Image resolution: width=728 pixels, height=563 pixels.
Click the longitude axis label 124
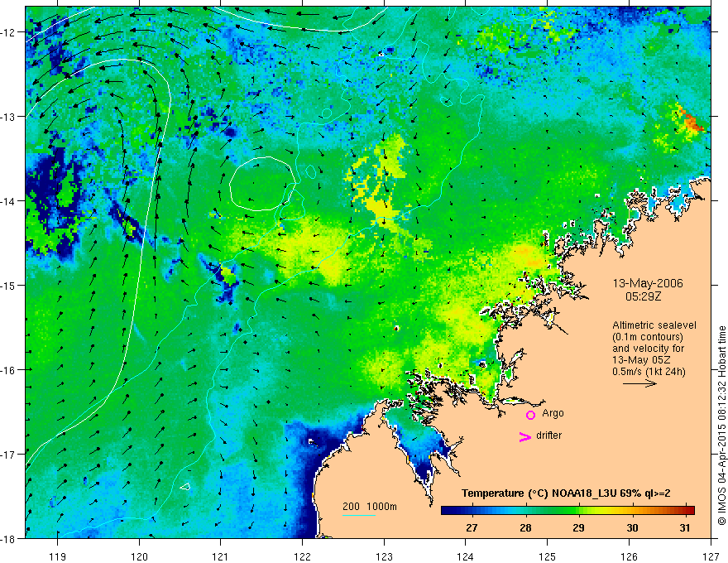(466, 556)
